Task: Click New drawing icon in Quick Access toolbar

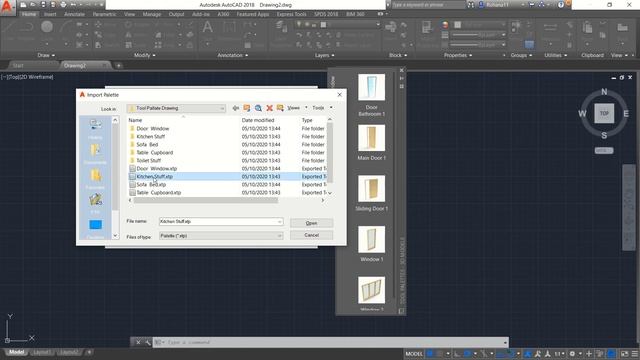Action: click(24, 5)
